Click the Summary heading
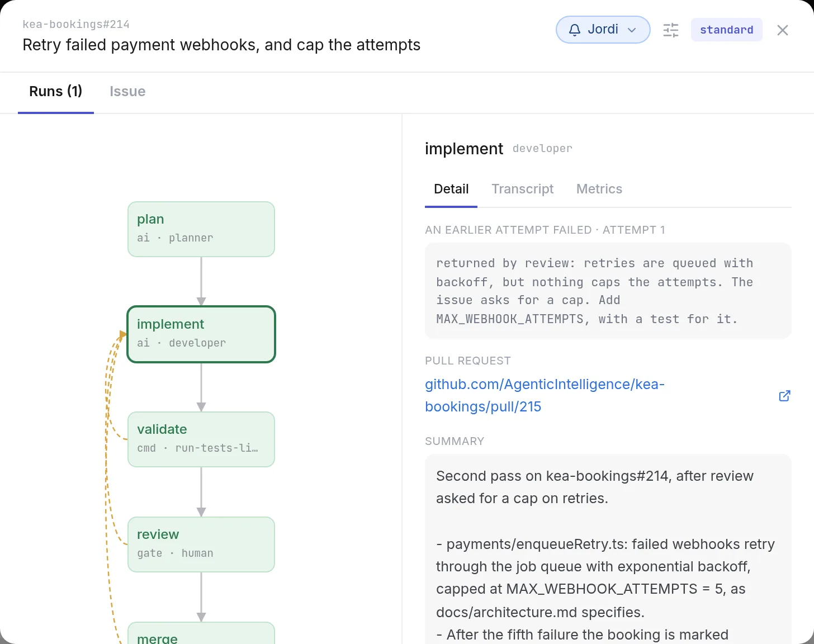 coord(455,441)
